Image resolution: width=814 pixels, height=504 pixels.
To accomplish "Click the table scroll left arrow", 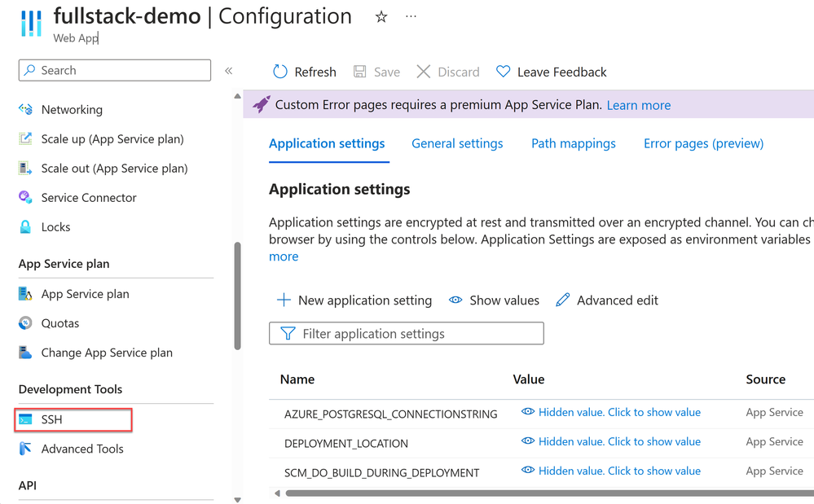I will coord(277,493).
